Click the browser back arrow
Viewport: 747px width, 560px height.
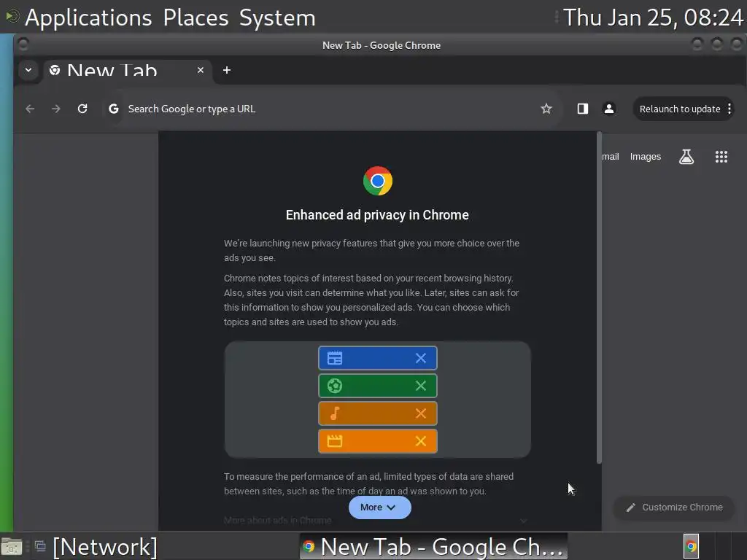[30, 109]
